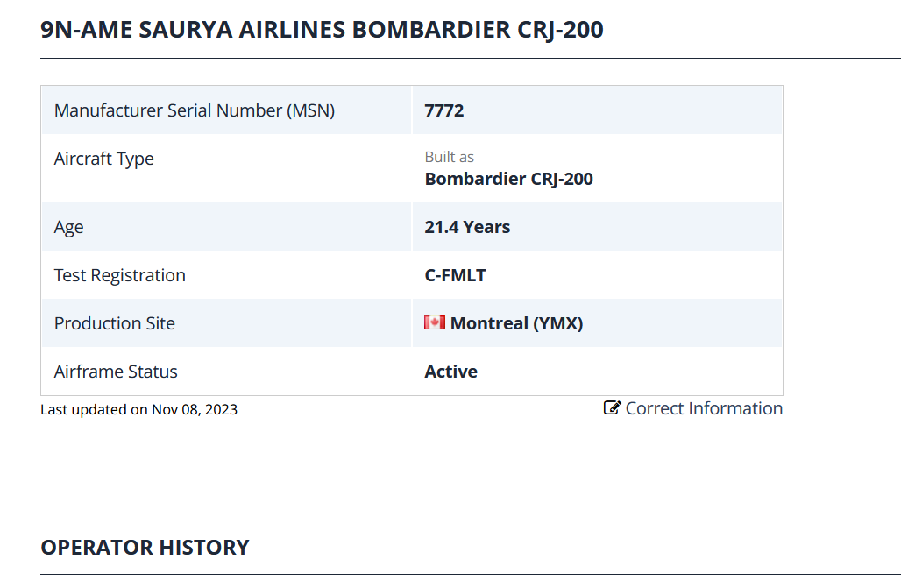Click the 21.4 Years age value
This screenshot has width=901, height=588.
pos(467,227)
